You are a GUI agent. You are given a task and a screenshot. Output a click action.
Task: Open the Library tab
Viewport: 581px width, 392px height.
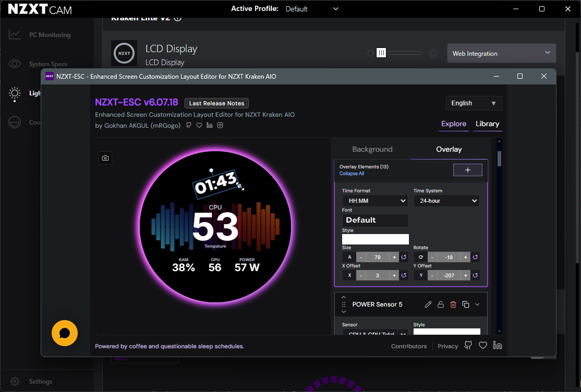pos(487,124)
